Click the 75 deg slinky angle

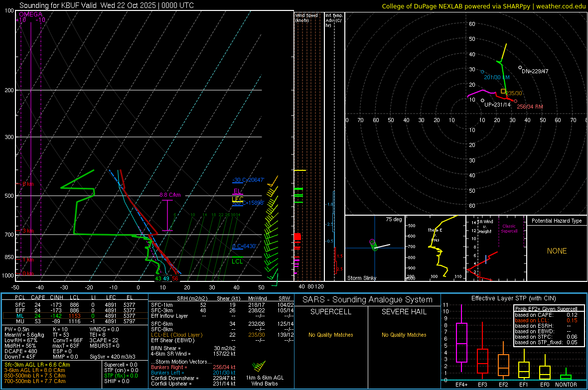coord(394,219)
